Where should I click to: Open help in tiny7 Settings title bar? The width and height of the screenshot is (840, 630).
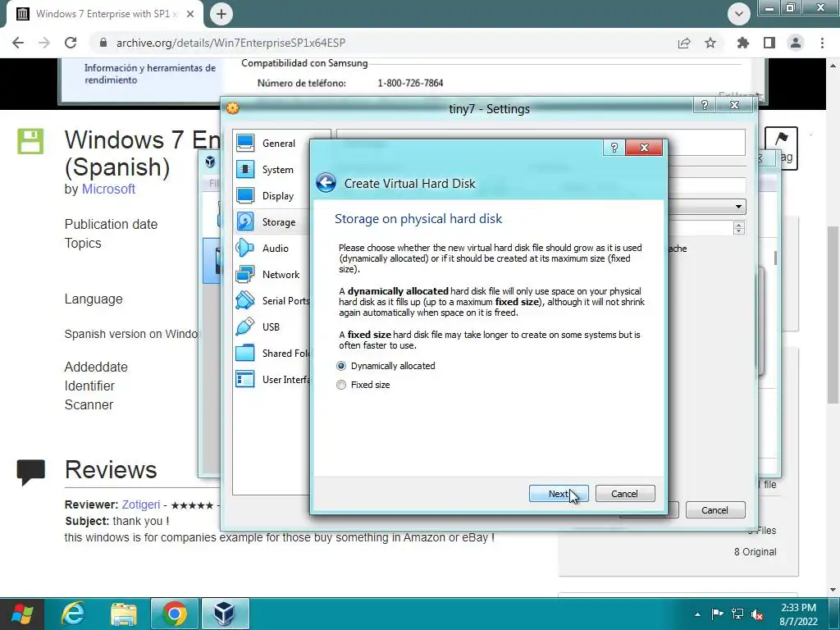(705, 105)
